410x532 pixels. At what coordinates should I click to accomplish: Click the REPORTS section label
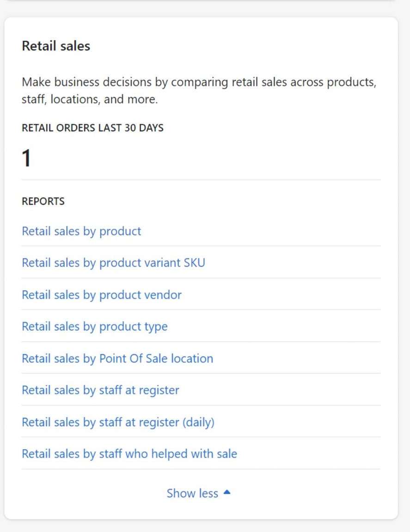(43, 201)
